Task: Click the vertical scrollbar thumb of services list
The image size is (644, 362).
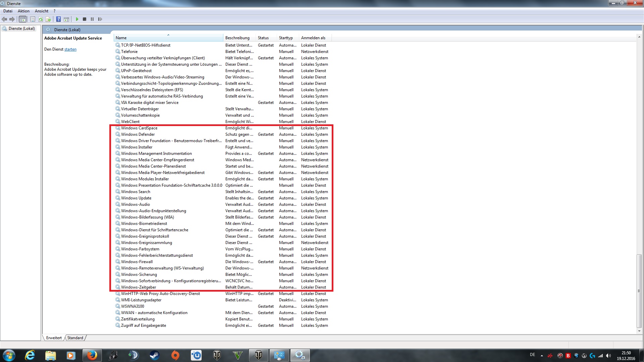Action: pos(639,291)
